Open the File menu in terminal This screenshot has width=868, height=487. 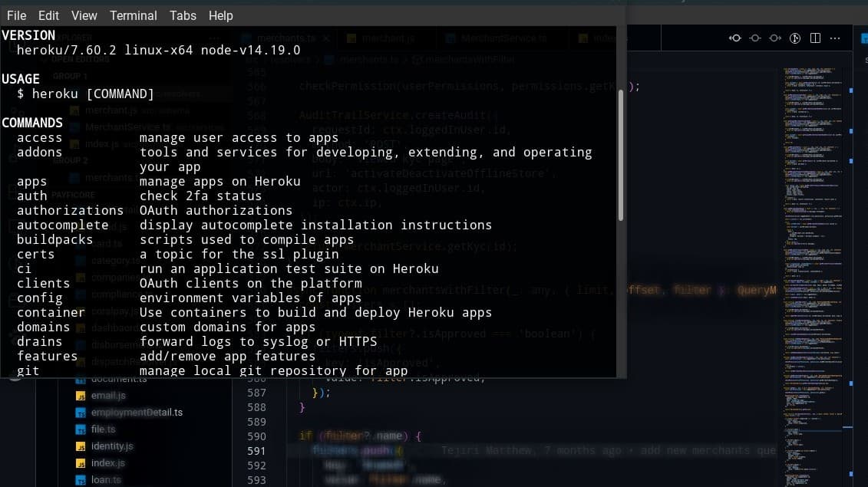(16, 15)
